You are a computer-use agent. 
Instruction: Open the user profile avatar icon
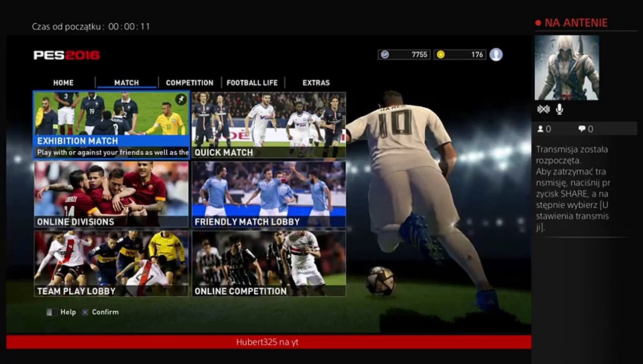[496, 55]
